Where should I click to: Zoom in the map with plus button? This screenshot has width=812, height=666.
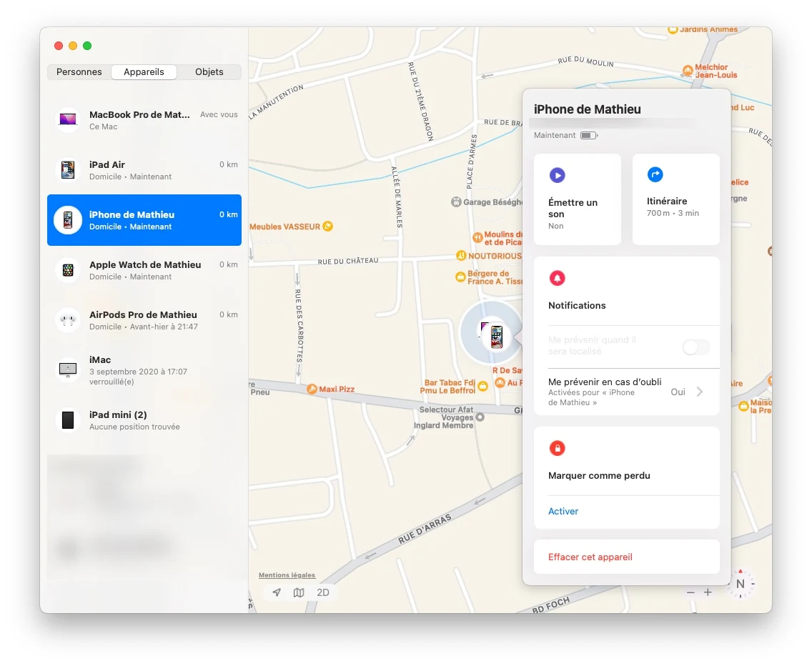(x=708, y=592)
